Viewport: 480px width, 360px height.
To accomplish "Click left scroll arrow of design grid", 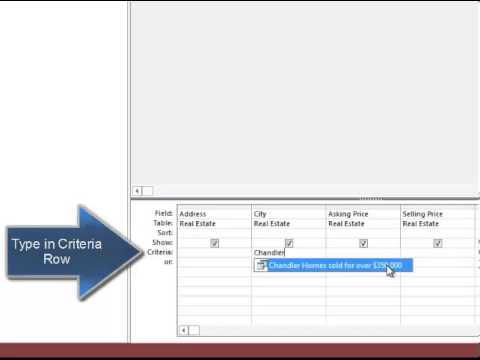I will [183, 330].
